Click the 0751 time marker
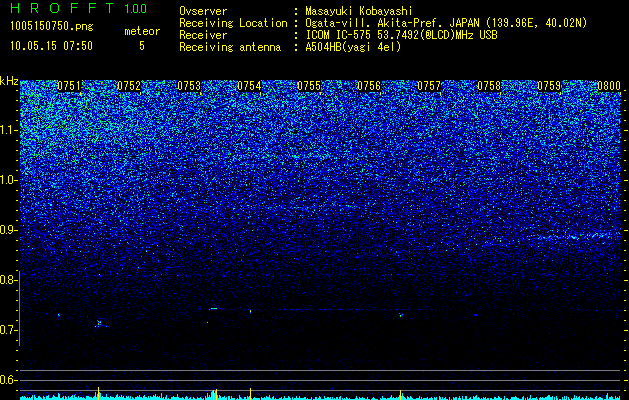The height and width of the screenshot is (400, 629). point(69,86)
